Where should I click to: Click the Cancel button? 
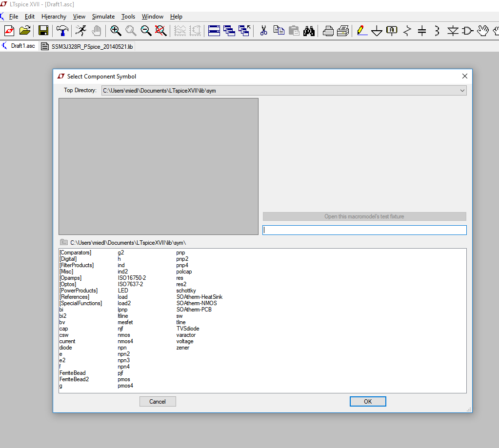[x=158, y=402]
